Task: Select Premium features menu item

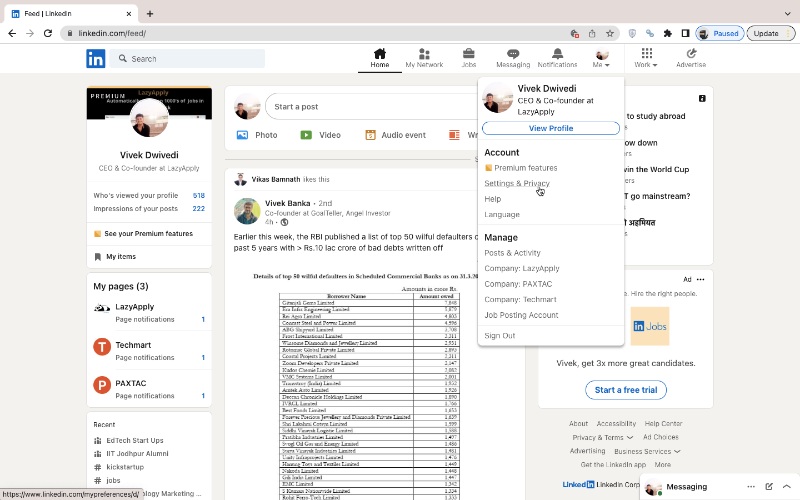Action: [x=521, y=168]
